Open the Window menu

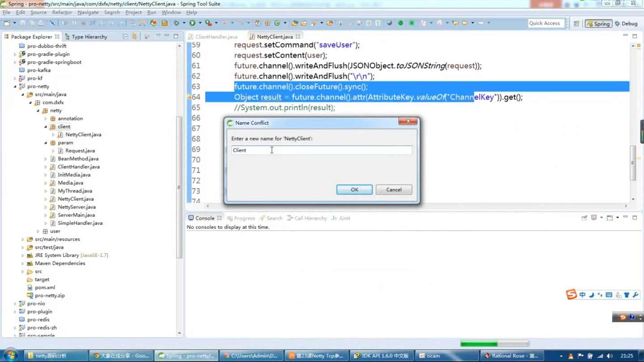pyautogui.click(x=171, y=12)
